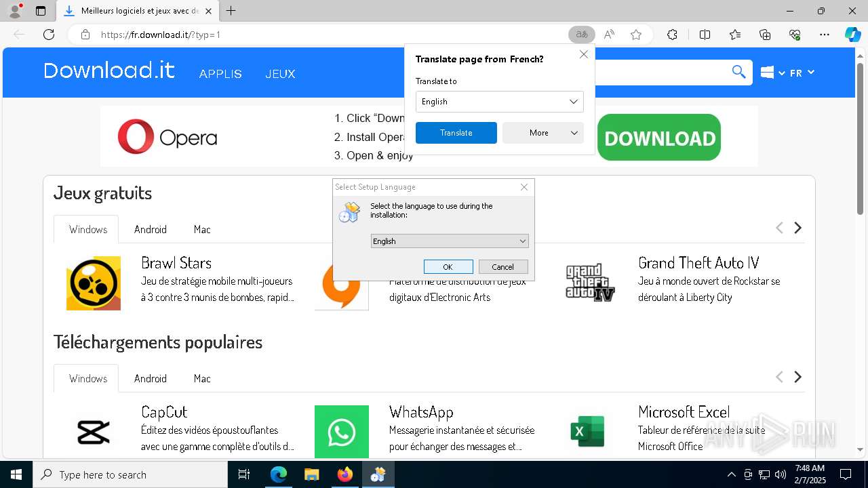
Task: Open the Download.it home logo
Action: tap(109, 70)
